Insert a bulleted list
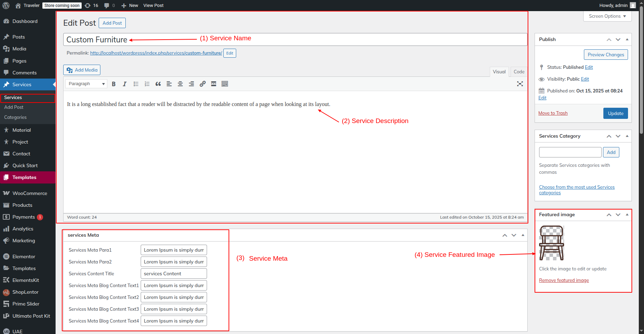The height and width of the screenshot is (334, 644). [136, 84]
